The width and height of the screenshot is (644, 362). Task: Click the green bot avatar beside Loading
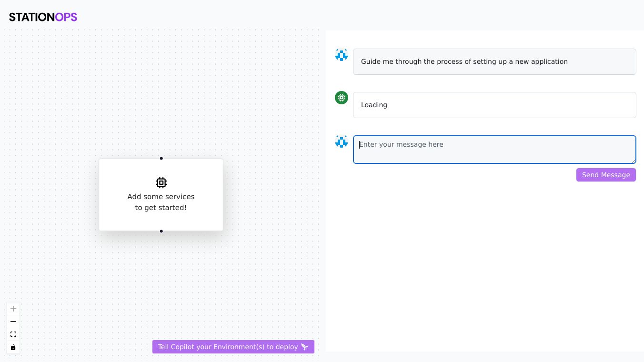[342, 98]
